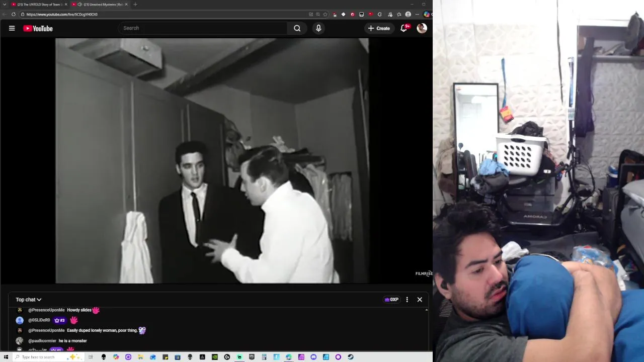Open the YouTube account avatar menu
The width and height of the screenshot is (644, 362).
click(422, 28)
